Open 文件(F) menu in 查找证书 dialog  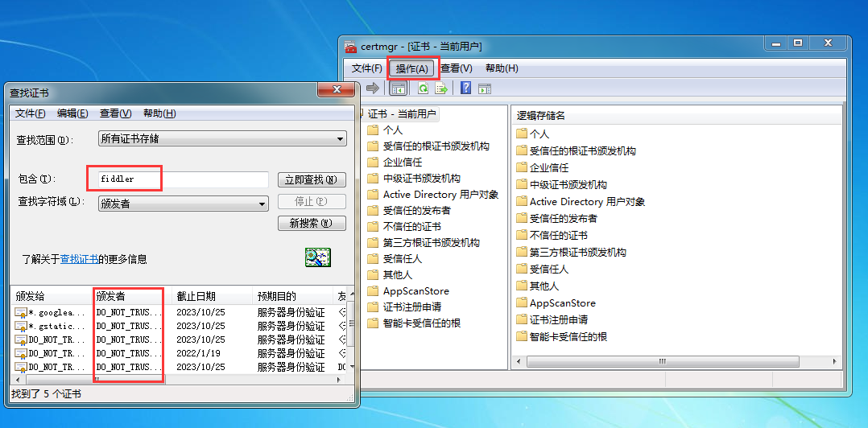31,113
